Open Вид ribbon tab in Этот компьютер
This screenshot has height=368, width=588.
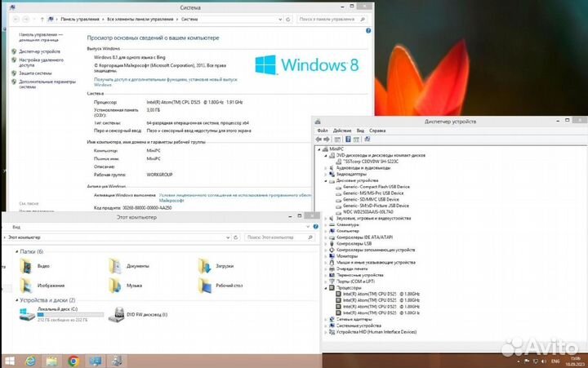point(16,227)
